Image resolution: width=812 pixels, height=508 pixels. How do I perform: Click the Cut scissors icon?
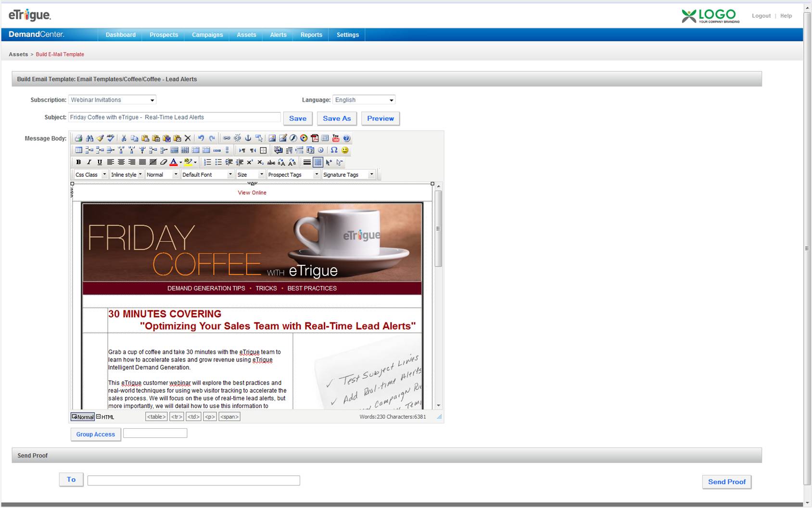(x=124, y=138)
